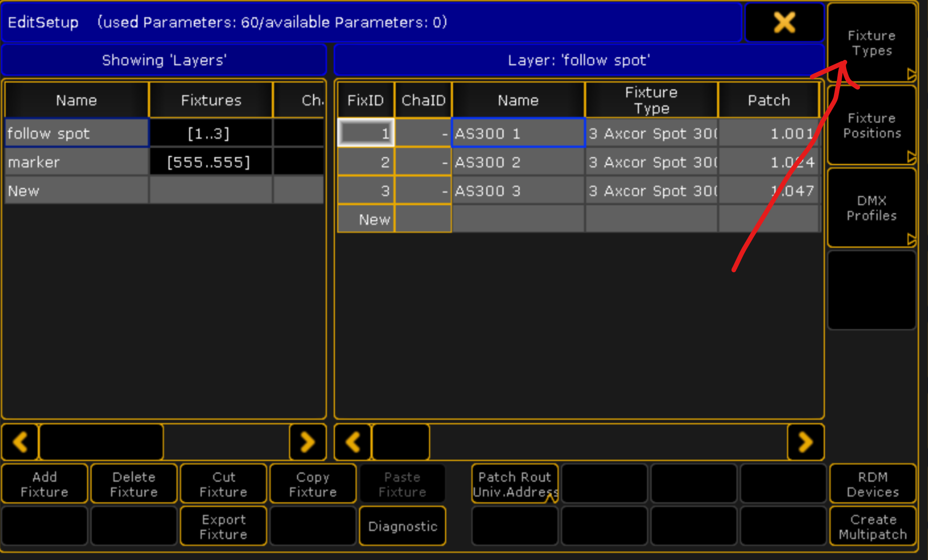Click the patch address 1.001 cell
The image size is (928, 560).
(x=769, y=133)
